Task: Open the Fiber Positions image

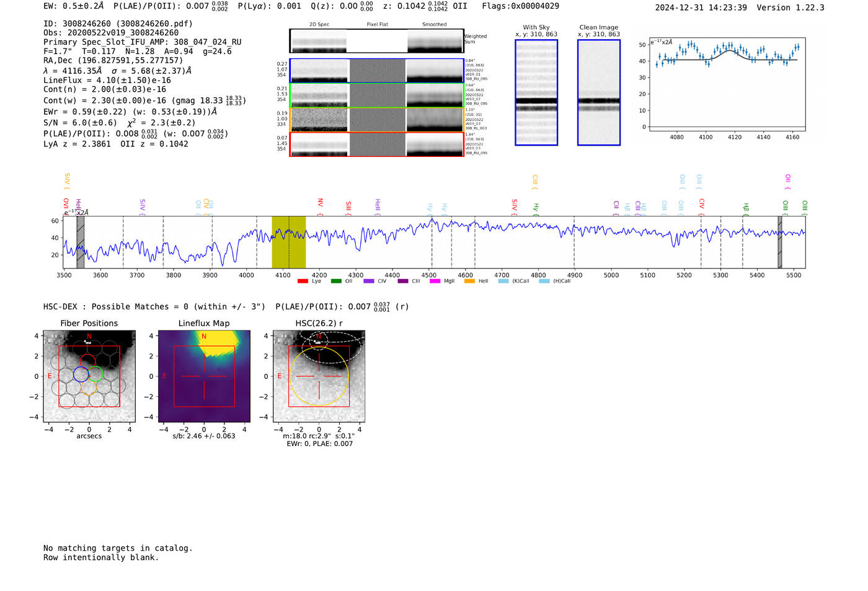Action: click(x=89, y=376)
